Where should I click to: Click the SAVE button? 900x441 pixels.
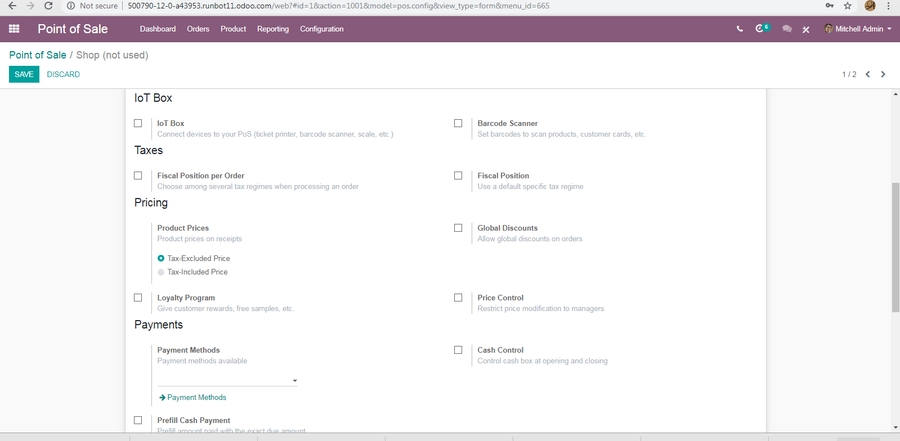(24, 74)
